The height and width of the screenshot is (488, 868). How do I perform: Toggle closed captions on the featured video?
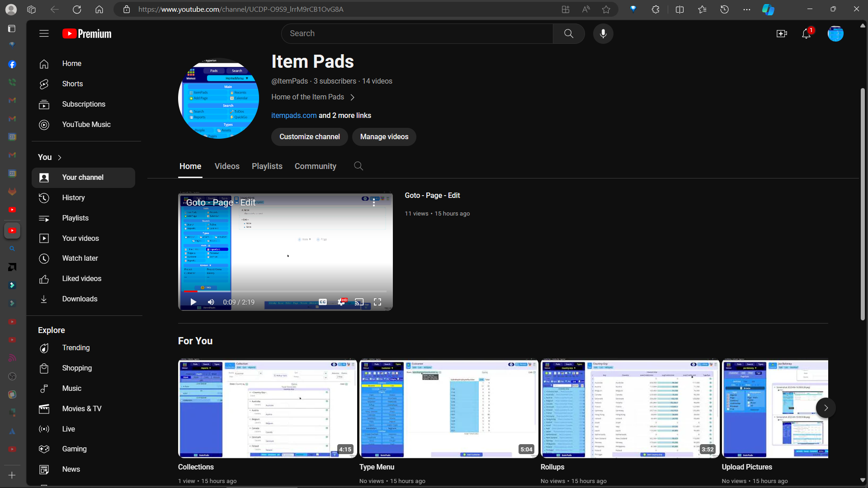[323, 302]
